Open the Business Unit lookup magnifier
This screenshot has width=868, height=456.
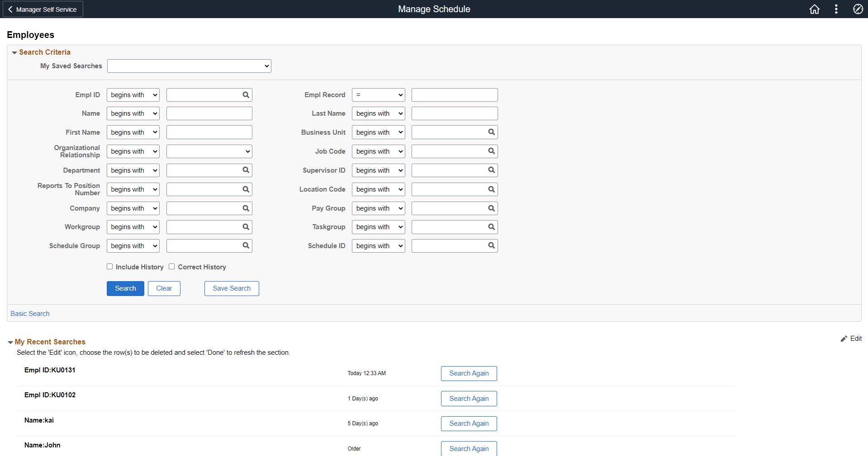[492, 132]
